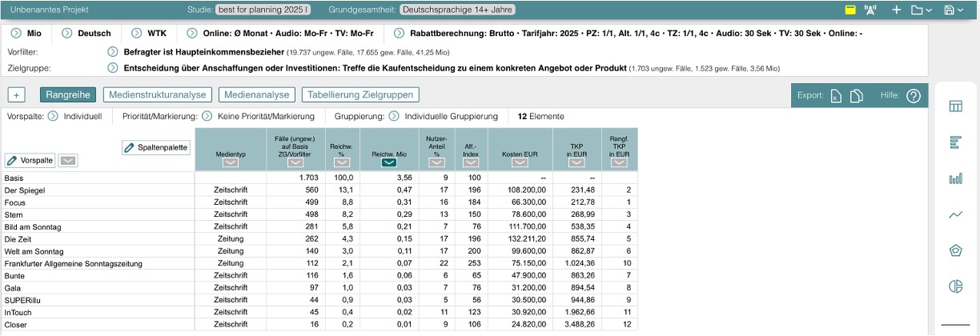The image size is (980, 336).
Task: Click the Studie best for planning field
Action: tap(263, 10)
